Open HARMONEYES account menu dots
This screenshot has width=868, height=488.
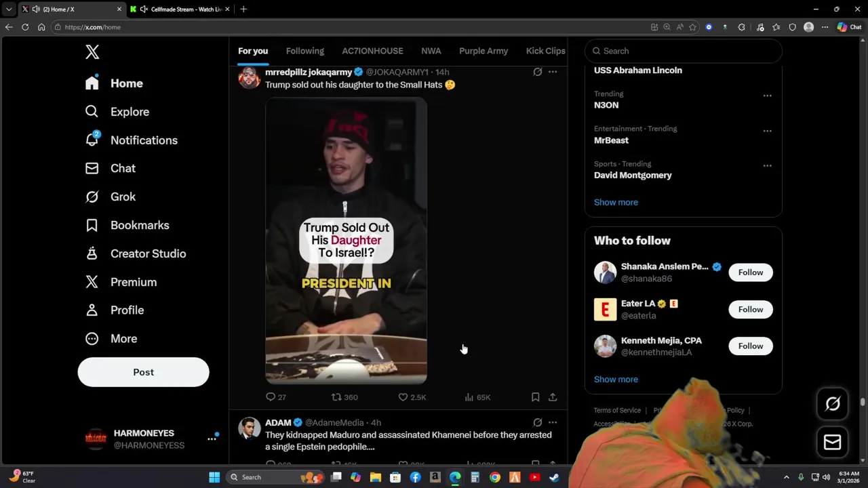tap(212, 439)
